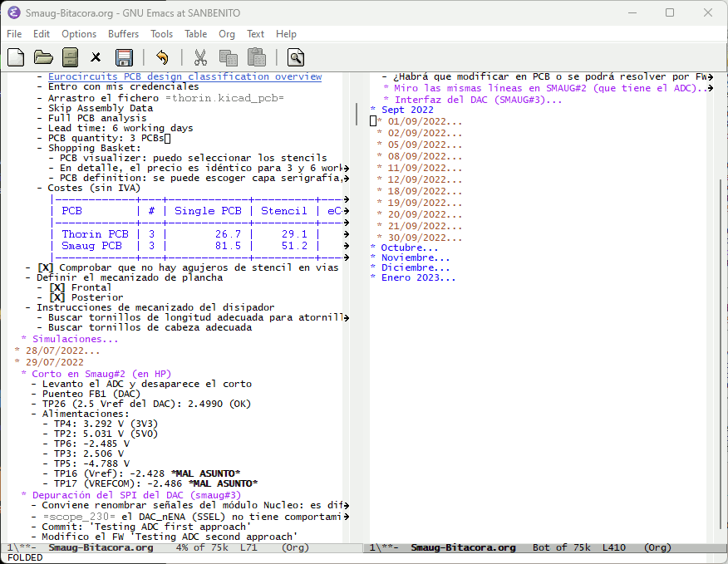The image size is (728, 564).
Task: Save buffer with the floppy disk icon
Action: click(124, 57)
